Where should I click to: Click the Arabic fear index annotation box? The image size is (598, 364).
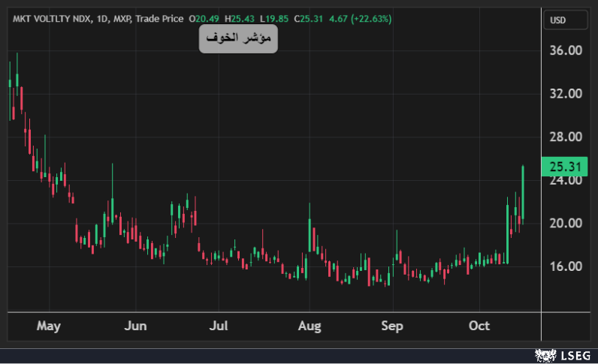[x=238, y=38]
